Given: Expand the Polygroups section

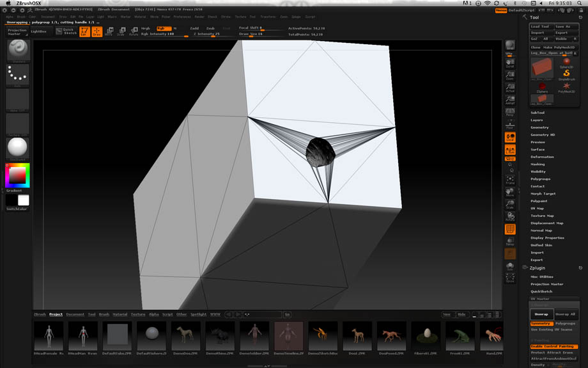Looking at the screenshot, I should coord(540,179).
